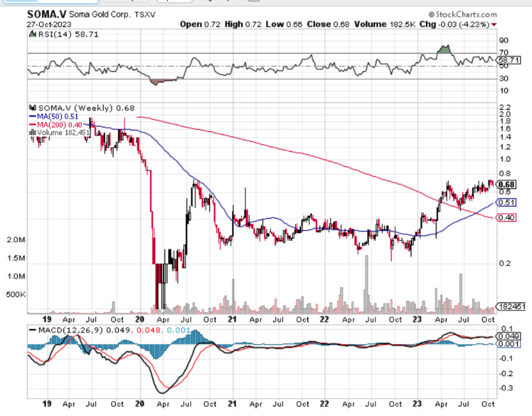Screen dimensions: 532x416
Task: Click the 70 level on RSI scale
Action: coord(504,52)
